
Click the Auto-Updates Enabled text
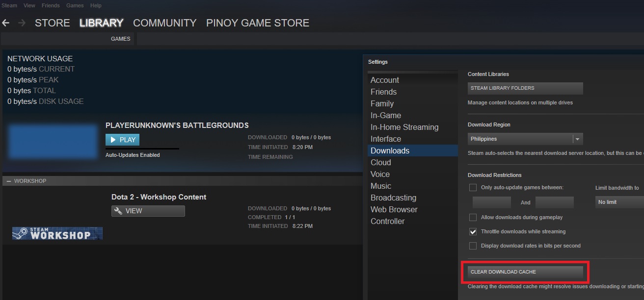coord(133,155)
